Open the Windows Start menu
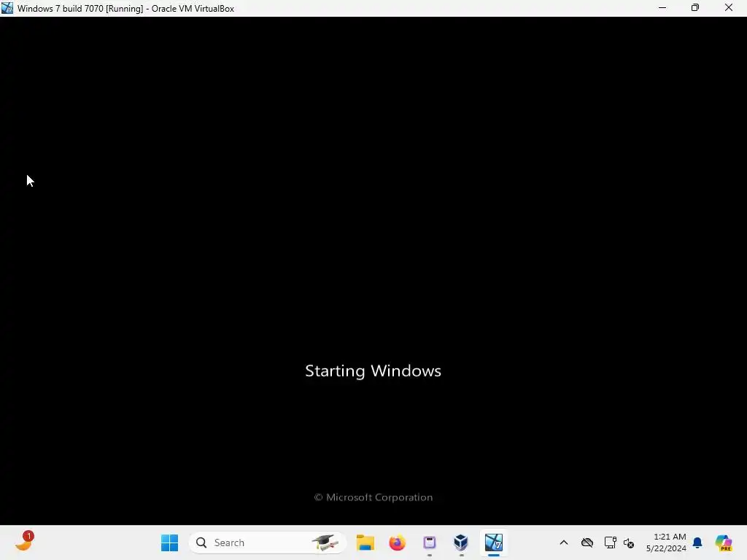The height and width of the screenshot is (560, 747). [169, 542]
